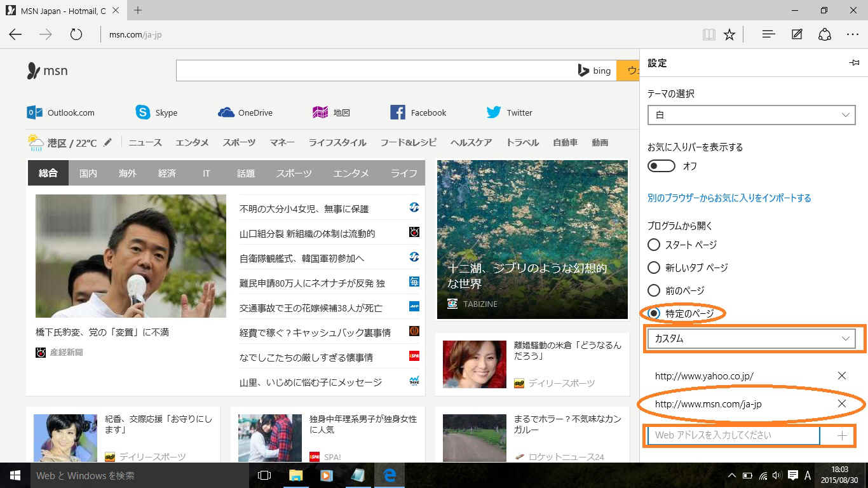Pin the settings pane with pin icon
This screenshot has height=488, width=868.
(x=854, y=63)
